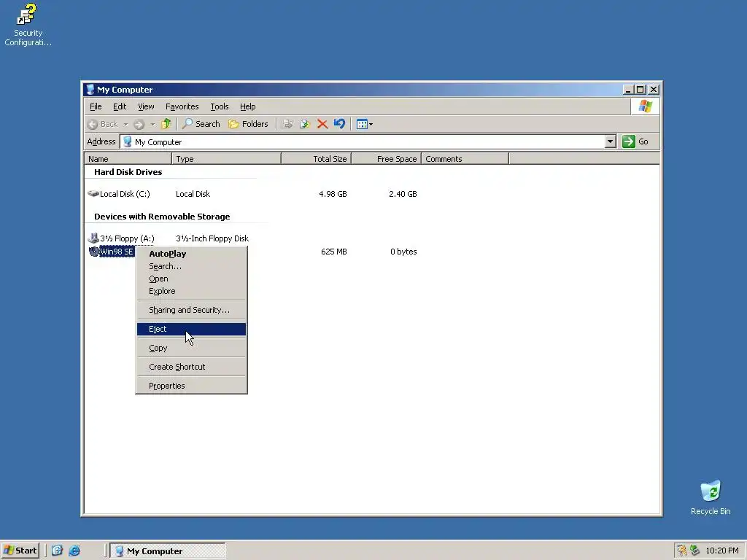Click the Move To toolbar icon
747x560 pixels.
[x=287, y=124]
